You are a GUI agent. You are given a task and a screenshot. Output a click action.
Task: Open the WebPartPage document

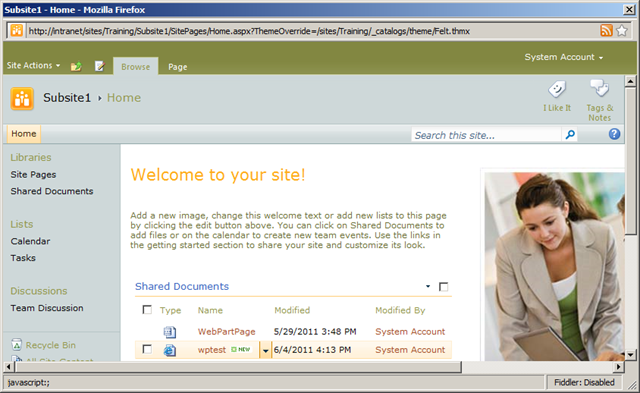pos(227,332)
